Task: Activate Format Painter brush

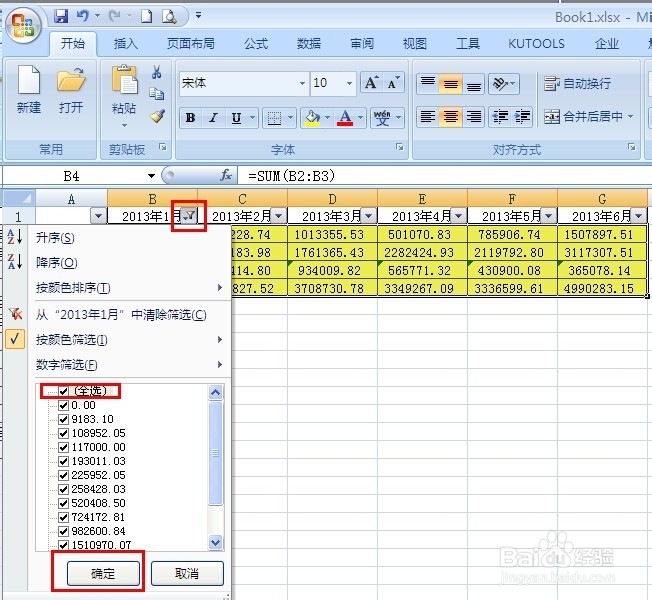Action: (x=157, y=116)
